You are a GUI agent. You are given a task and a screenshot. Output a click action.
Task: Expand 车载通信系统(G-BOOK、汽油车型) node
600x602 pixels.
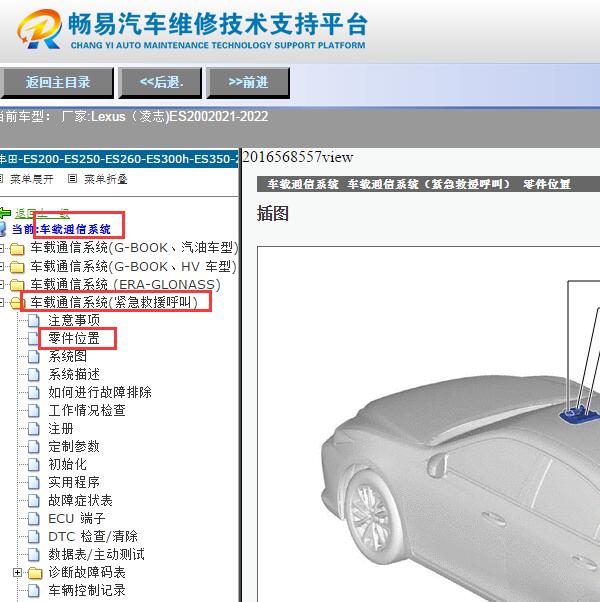pyautogui.click(x=2, y=248)
